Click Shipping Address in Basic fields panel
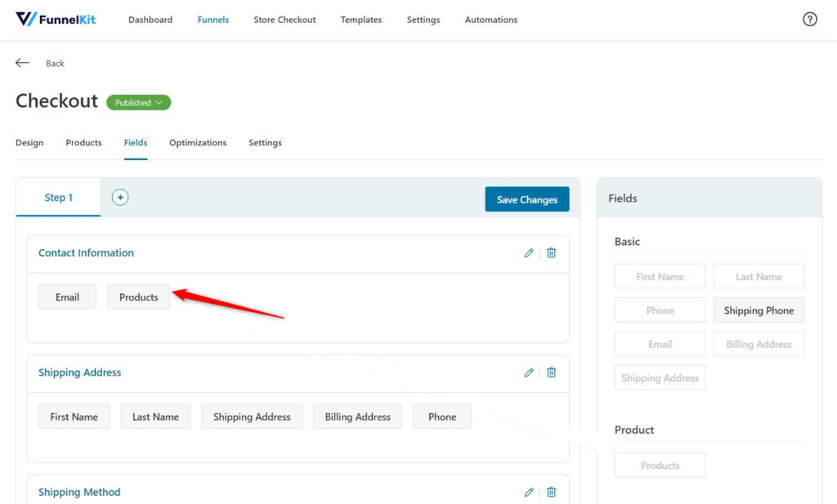This screenshot has width=837, height=504. [x=660, y=377]
